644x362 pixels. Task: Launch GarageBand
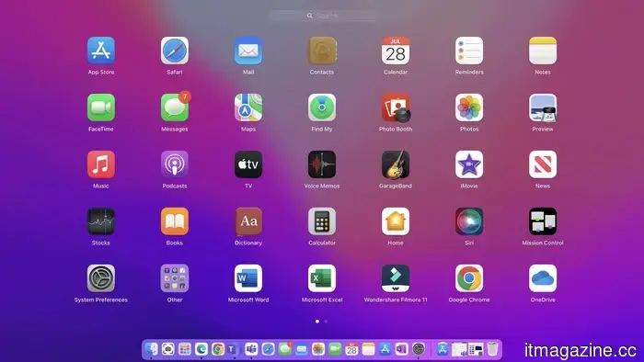tap(396, 164)
